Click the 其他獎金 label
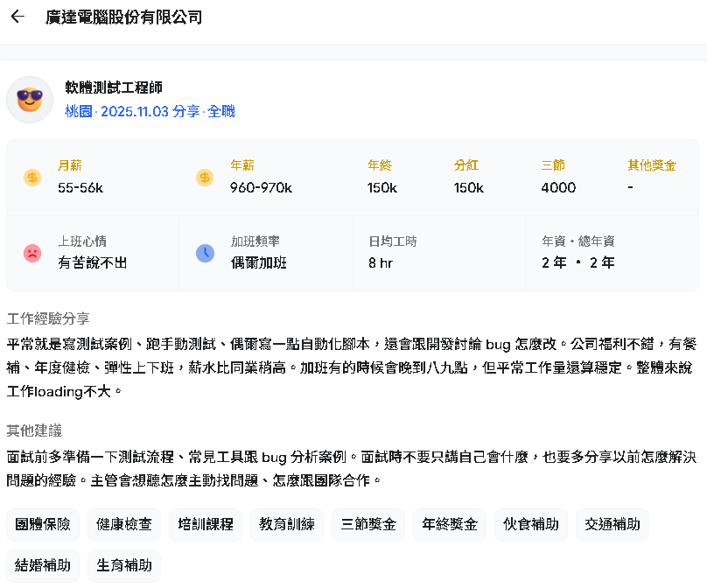This screenshot has width=707, height=588. coord(652,165)
